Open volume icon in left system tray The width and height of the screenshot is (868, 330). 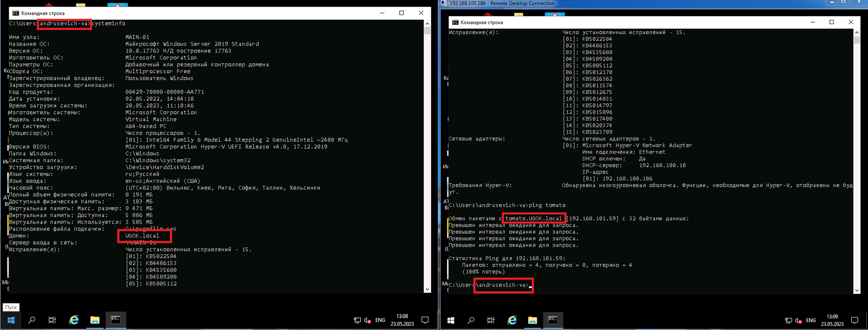367,321
